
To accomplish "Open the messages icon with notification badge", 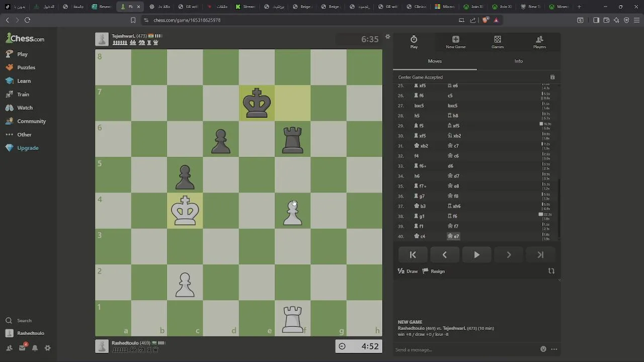I will pos(22,348).
